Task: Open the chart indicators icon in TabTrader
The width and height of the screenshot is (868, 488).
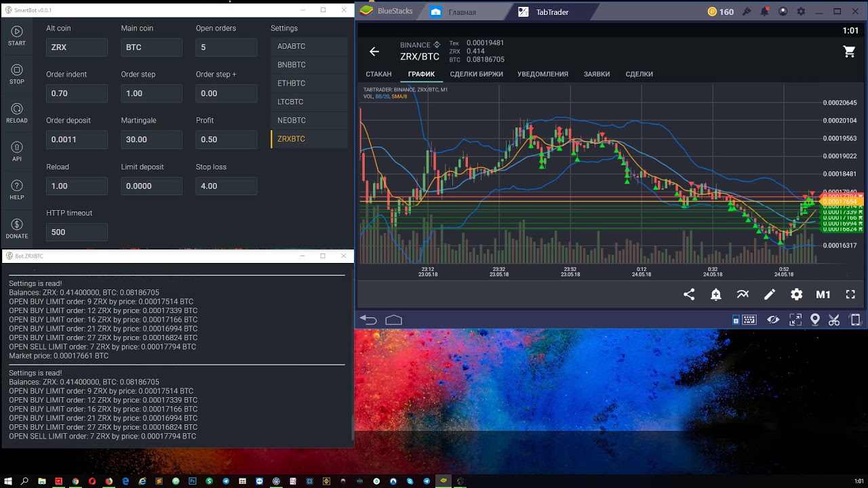Action: click(743, 294)
